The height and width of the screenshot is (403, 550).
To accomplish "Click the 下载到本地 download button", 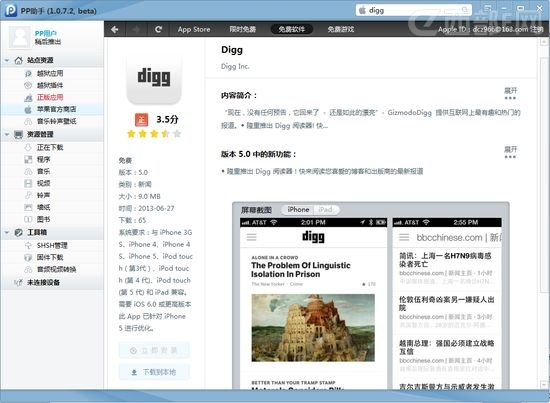I will click(x=154, y=372).
